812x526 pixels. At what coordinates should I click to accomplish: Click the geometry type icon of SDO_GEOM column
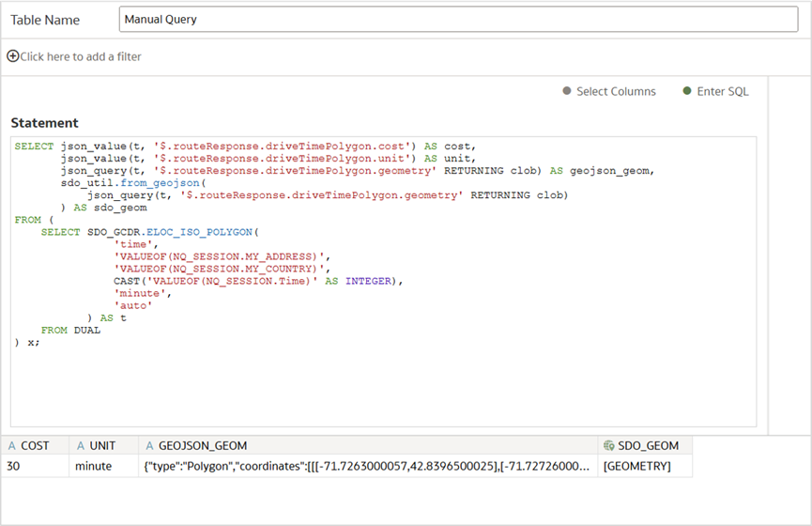point(609,445)
